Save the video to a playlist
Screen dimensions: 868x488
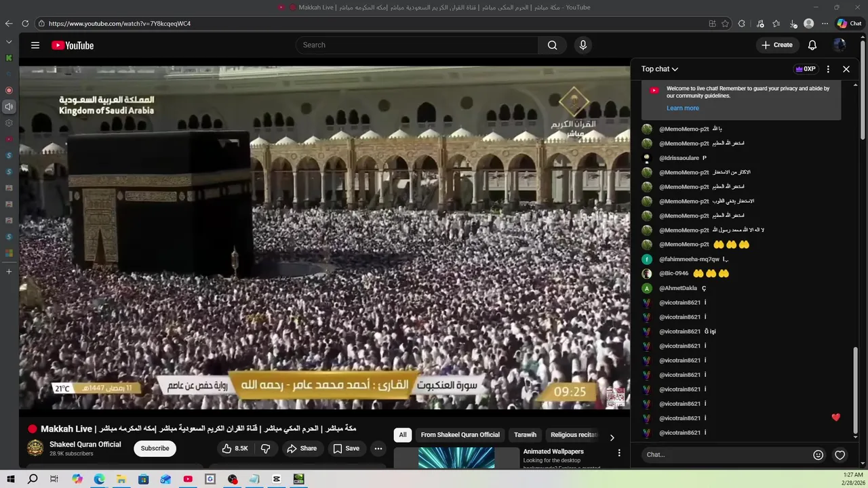(346, 449)
